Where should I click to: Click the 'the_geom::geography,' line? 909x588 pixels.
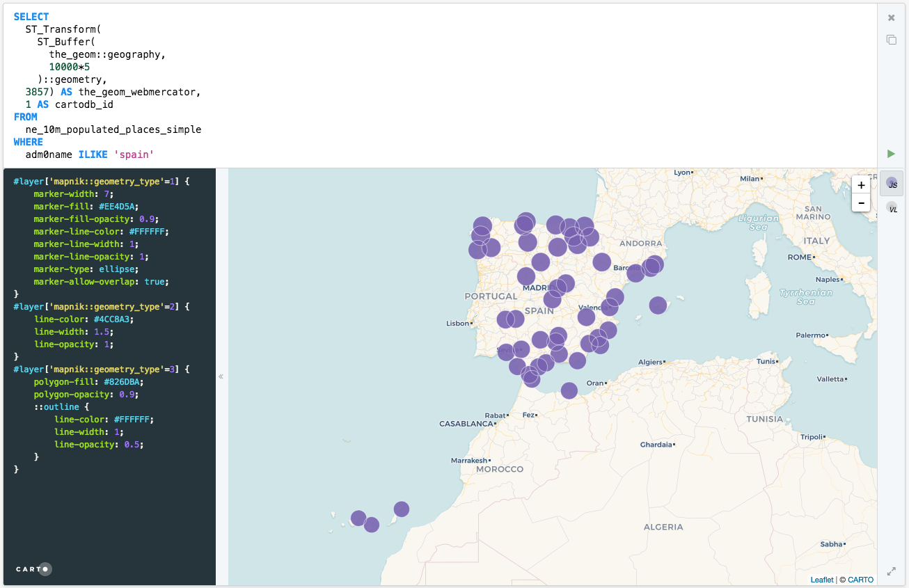coord(107,54)
